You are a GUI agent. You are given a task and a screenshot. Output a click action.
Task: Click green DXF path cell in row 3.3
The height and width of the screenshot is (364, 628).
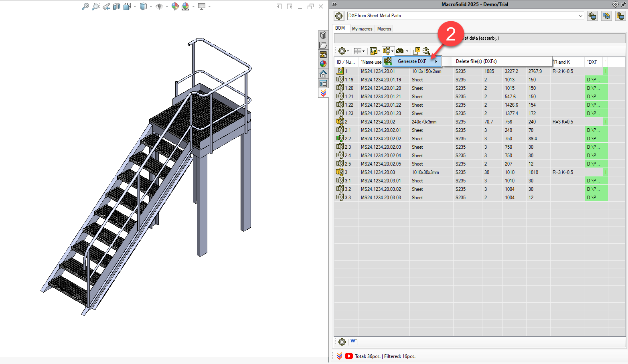coord(594,198)
